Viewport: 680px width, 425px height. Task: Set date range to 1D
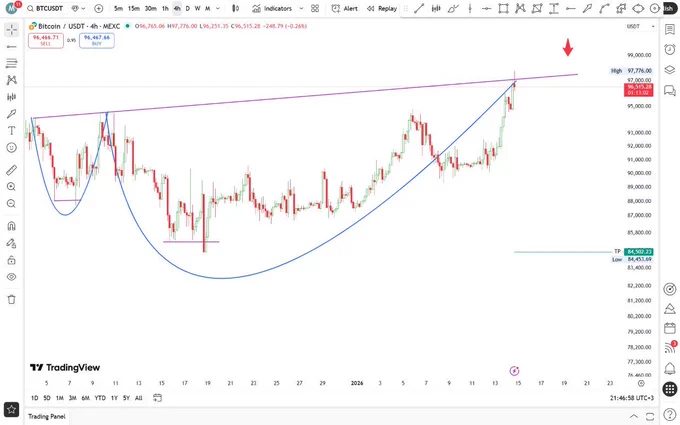pos(34,398)
